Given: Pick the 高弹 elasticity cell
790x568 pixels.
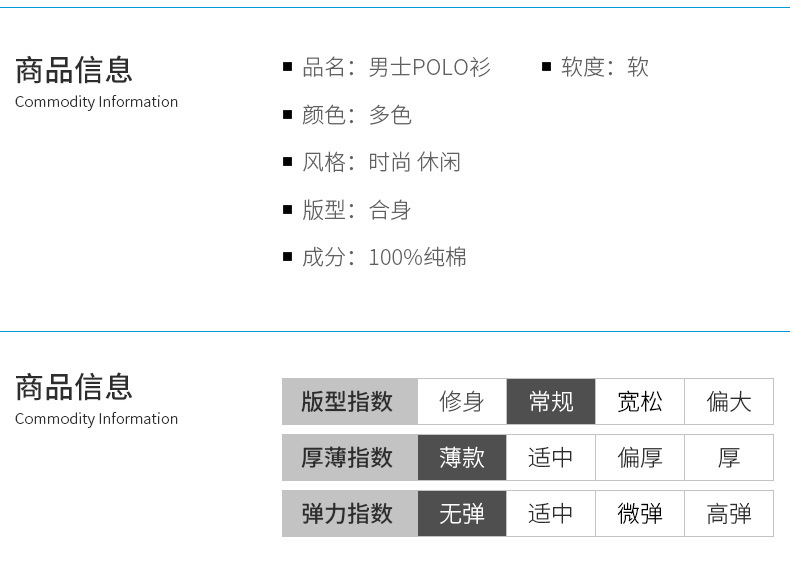Looking at the screenshot, I should coord(729,514).
